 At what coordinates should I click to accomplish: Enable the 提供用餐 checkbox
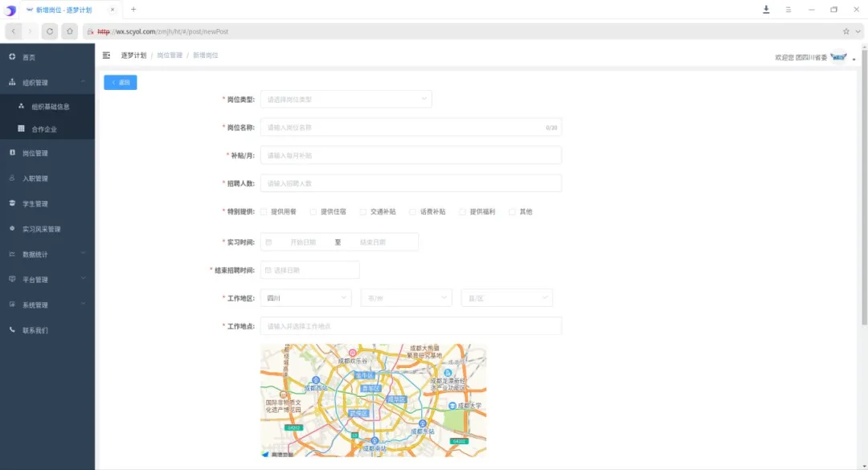[264, 212]
